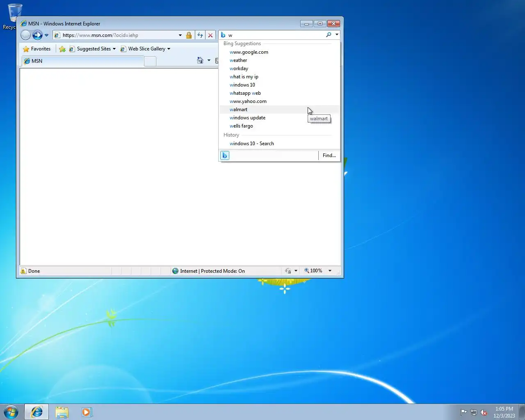Screen dimensions: 525x420
Task: Choose www.yahoo.com suggestion
Action: tap(279, 101)
